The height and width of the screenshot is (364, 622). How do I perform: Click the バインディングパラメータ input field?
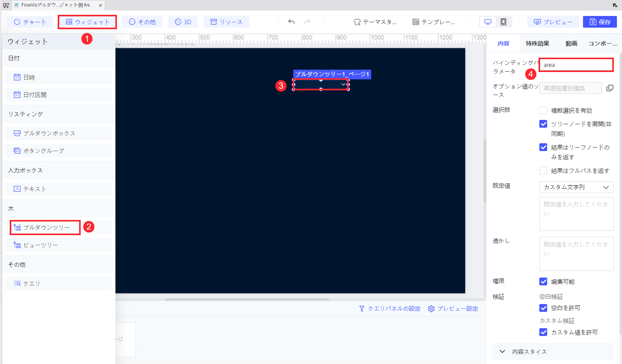point(576,65)
